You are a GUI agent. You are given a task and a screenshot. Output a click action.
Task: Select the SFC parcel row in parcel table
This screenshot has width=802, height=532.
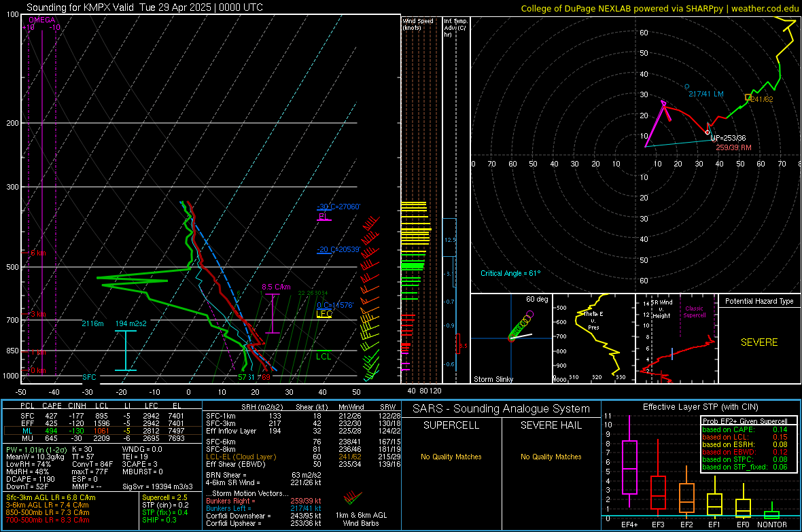tap(103, 416)
